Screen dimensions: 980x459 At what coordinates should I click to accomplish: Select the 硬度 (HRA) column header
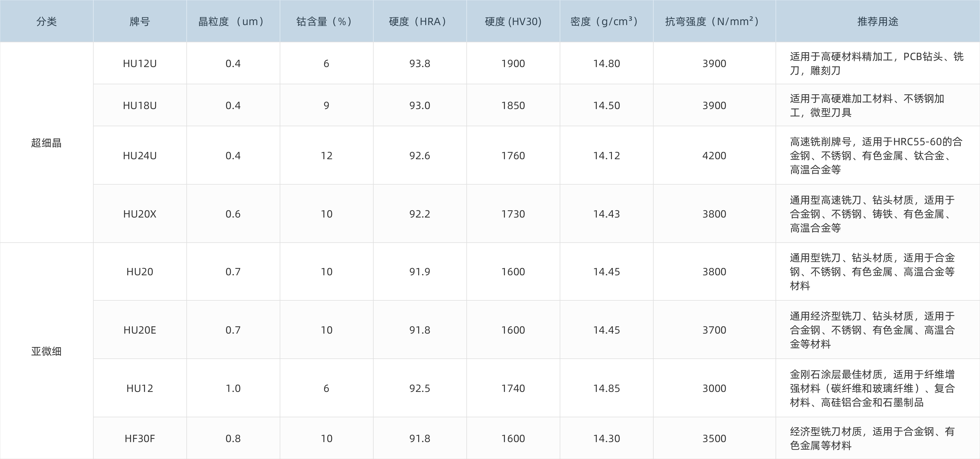[419, 21]
